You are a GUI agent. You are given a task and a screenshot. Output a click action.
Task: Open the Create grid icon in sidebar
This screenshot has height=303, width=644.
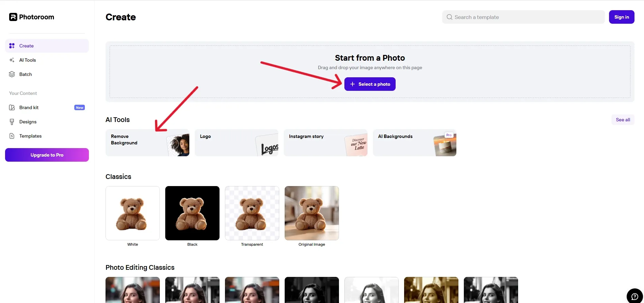pyautogui.click(x=12, y=46)
